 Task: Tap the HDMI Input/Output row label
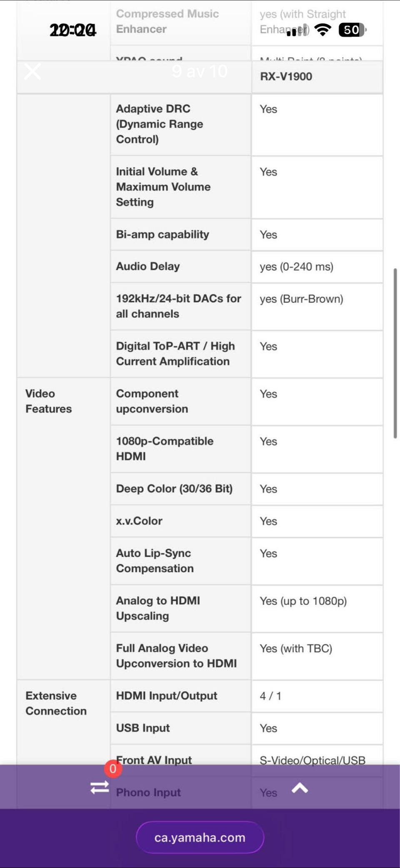(x=167, y=696)
